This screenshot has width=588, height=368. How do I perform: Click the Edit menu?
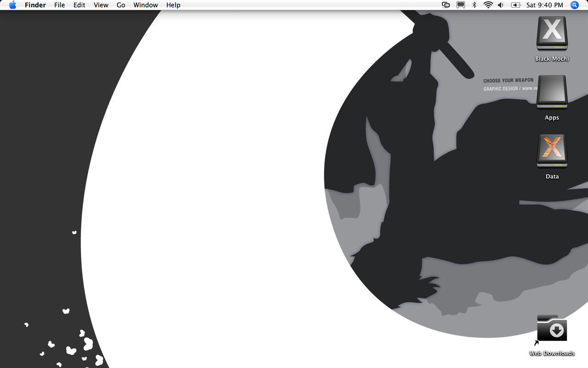click(79, 5)
